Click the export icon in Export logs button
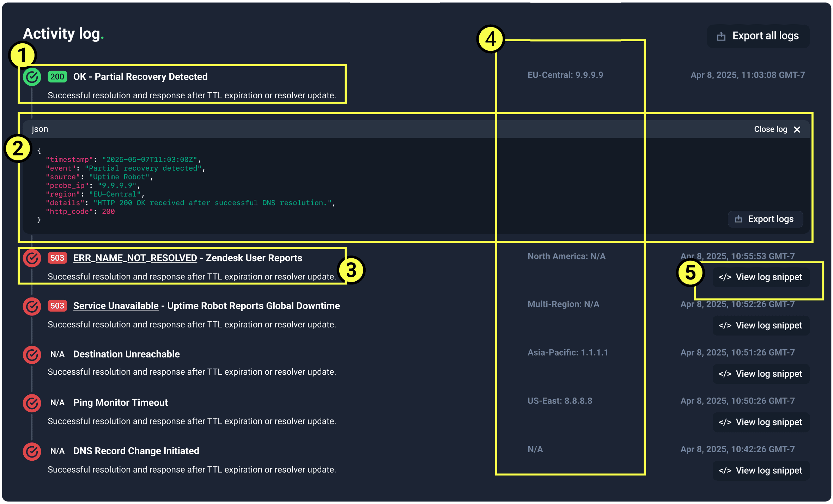 click(x=738, y=219)
